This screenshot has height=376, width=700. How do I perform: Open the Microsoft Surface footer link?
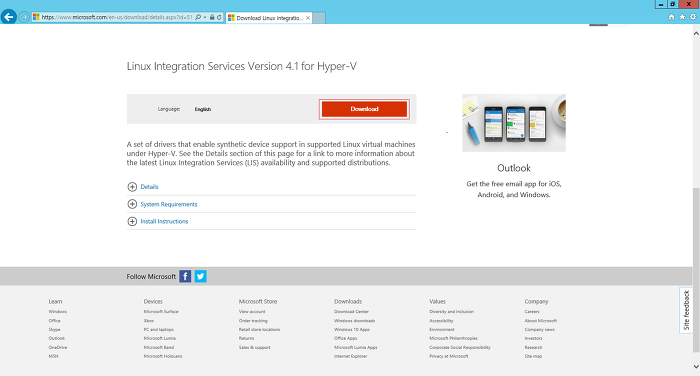(161, 312)
